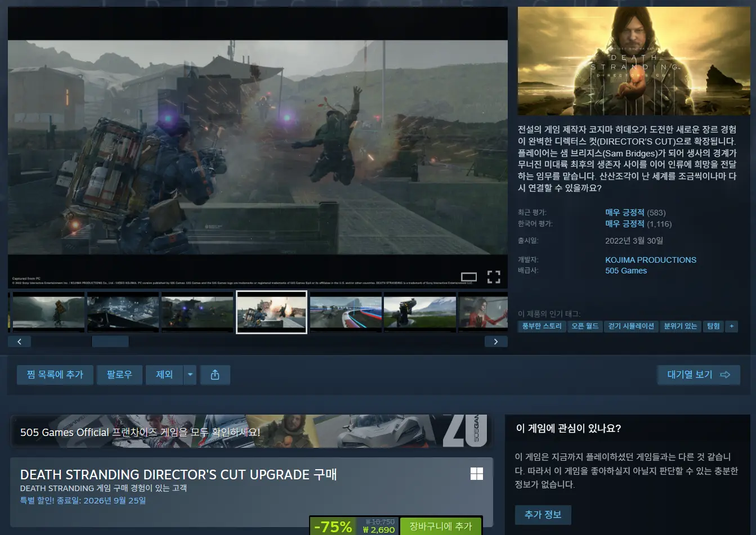Screen dimensions: 756x535
Task: Open the 505 Games publisher link
Action: point(626,271)
